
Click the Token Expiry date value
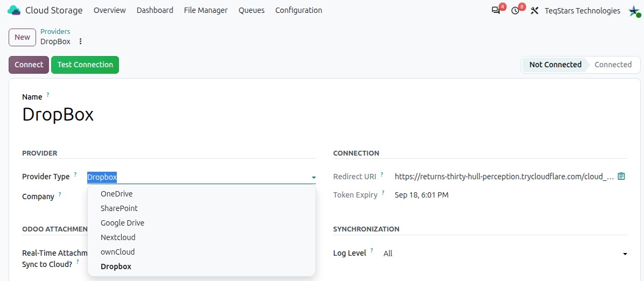pyautogui.click(x=422, y=195)
